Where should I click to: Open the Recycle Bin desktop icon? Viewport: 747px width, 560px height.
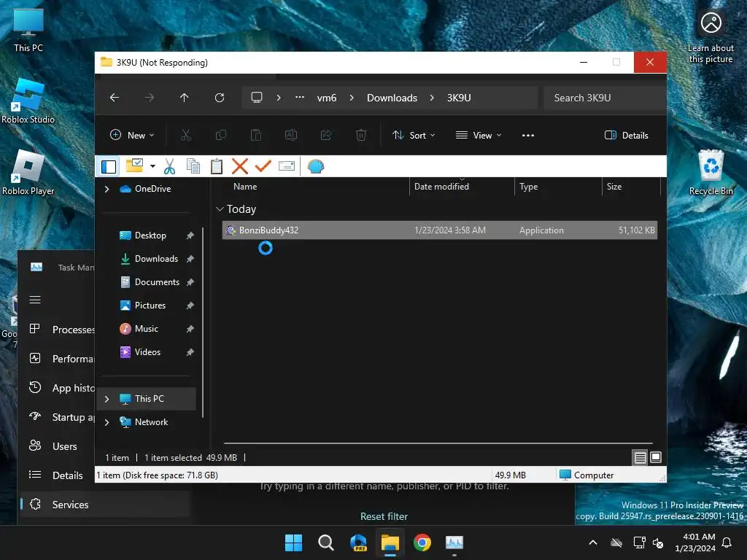[x=711, y=172]
